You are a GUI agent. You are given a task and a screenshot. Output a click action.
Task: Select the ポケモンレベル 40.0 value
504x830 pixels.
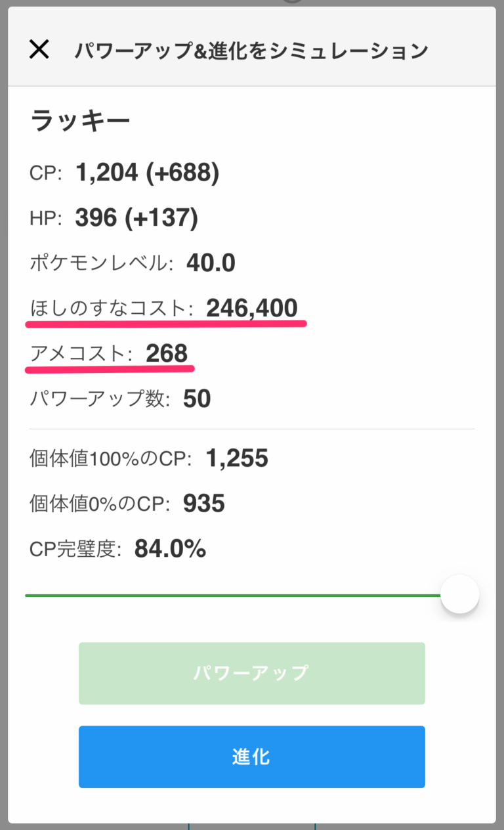tap(211, 263)
